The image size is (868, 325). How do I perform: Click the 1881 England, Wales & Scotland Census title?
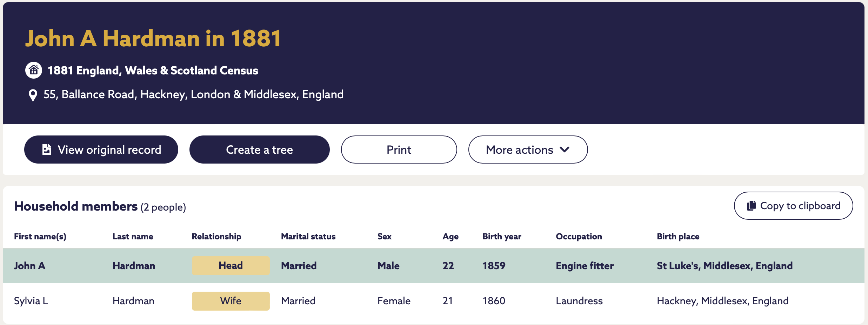pyautogui.click(x=153, y=71)
